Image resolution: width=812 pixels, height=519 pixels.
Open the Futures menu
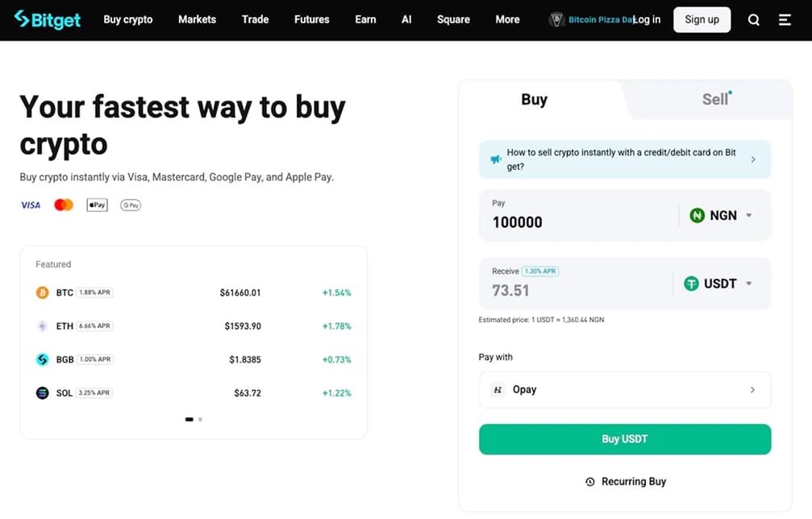[312, 19]
